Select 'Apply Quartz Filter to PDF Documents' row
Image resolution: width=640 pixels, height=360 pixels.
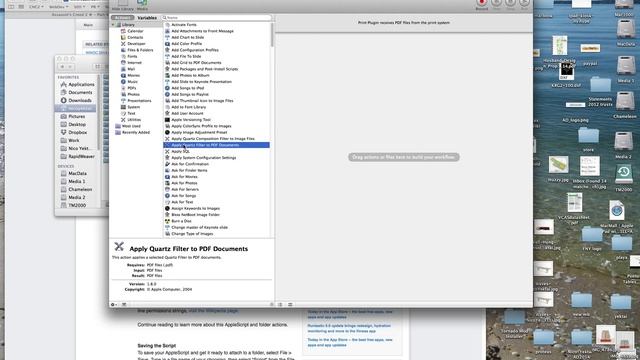tap(216, 145)
